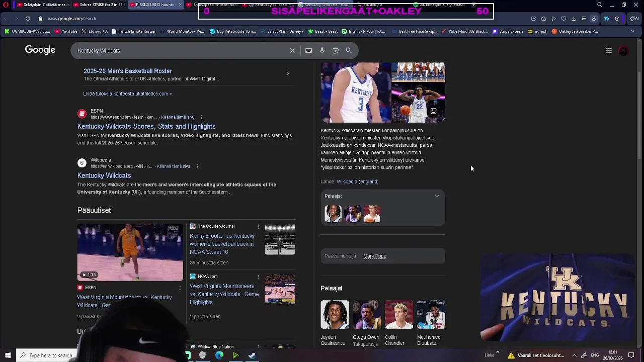Image resolution: width=644 pixels, height=362 pixels.
Task: Show hidden system tray icons
Action: tap(574, 355)
